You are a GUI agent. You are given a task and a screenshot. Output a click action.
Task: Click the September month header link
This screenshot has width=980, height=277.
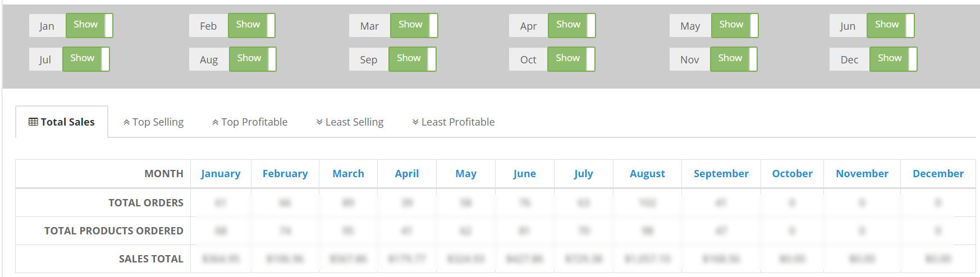pyautogui.click(x=721, y=174)
